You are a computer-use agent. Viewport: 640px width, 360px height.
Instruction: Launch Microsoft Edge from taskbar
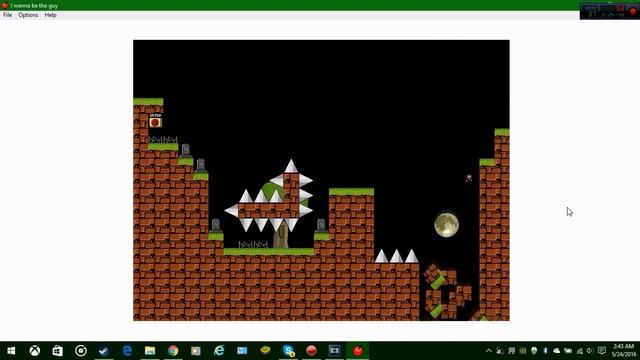click(x=127, y=351)
